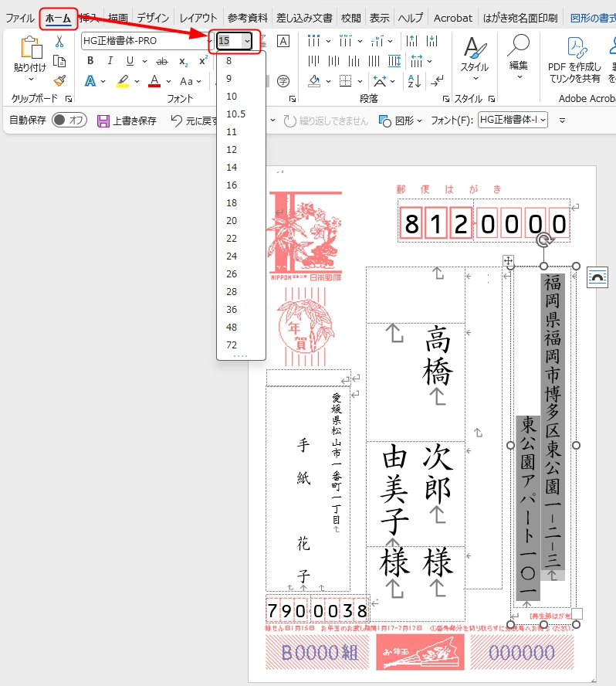This screenshot has width=616, height=686.
Task: Choose font size 28 from the list
Action: click(241, 291)
